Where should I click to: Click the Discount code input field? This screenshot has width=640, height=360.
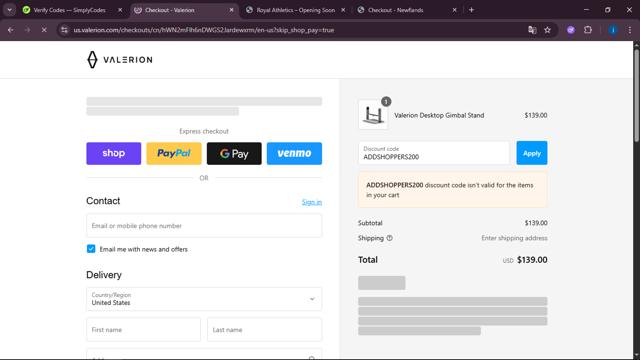[434, 153]
